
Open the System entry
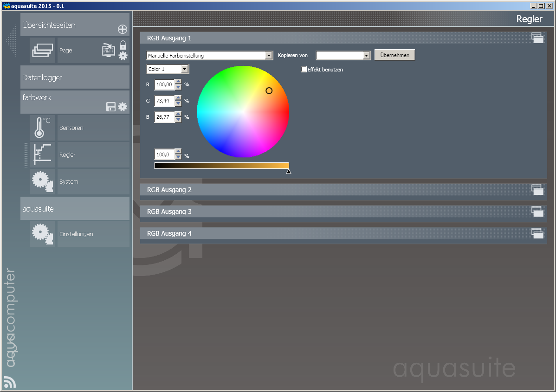[x=93, y=181]
